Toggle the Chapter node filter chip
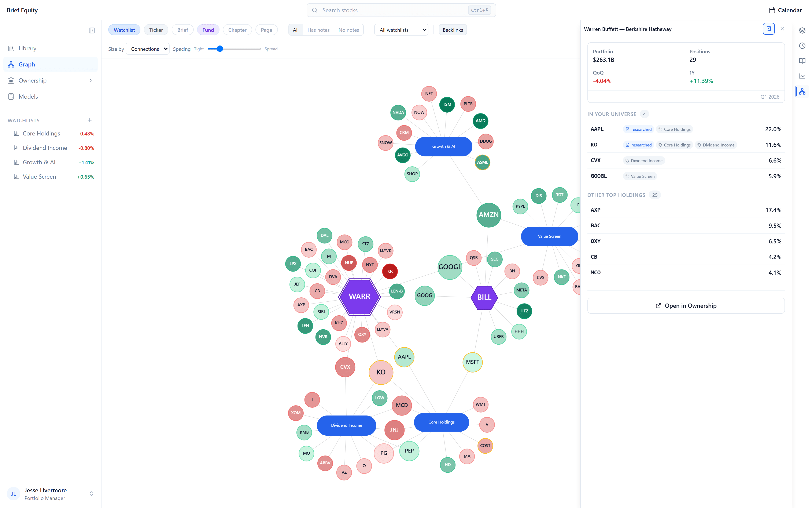Screen dimensions: 812x508 [237, 30]
